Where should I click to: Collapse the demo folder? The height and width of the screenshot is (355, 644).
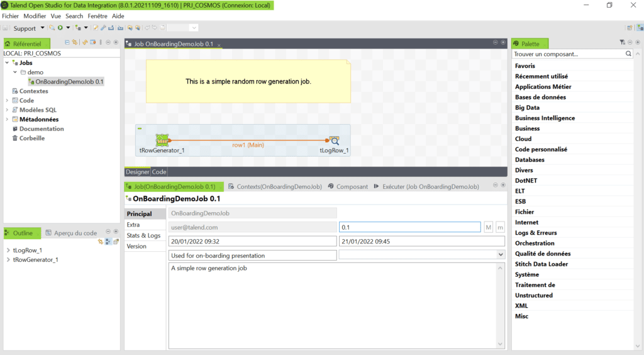click(x=15, y=72)
